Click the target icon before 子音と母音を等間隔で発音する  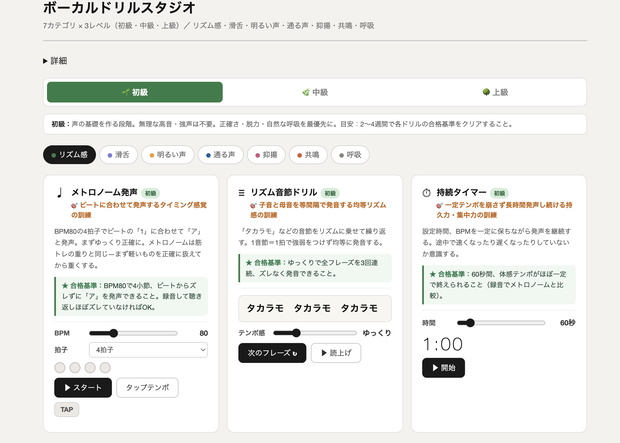pyautogui.click(x=253, y=205)
